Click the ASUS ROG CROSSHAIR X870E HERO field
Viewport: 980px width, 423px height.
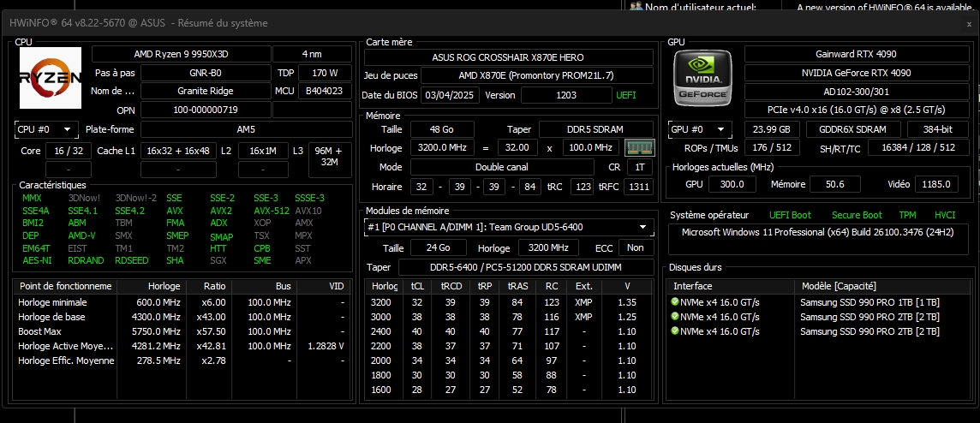coord(509,57)
